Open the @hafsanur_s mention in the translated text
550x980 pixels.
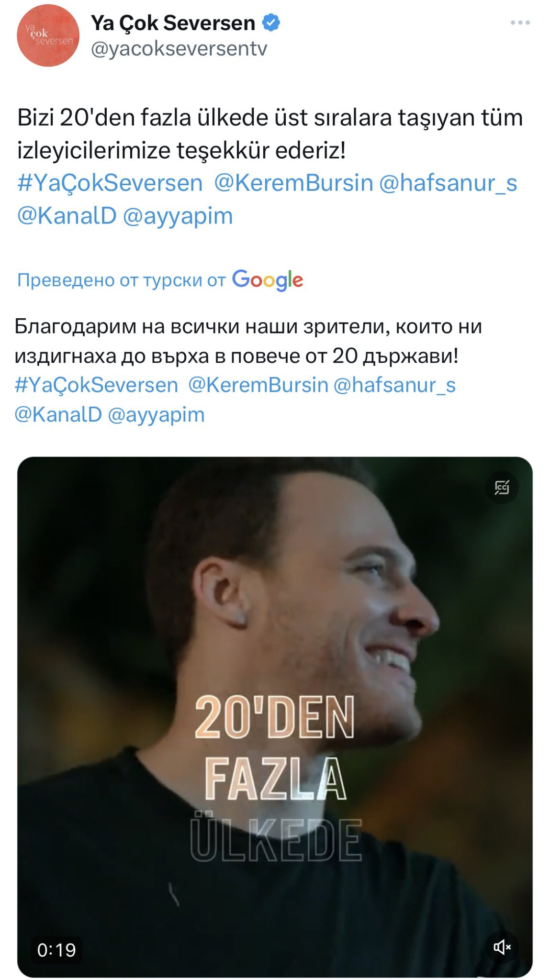coord(394,385)
